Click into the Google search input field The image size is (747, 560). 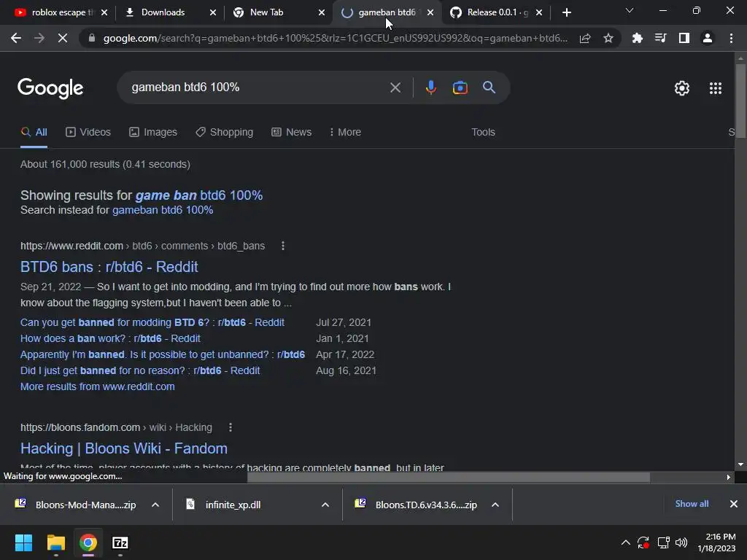[x=258, y=87]
